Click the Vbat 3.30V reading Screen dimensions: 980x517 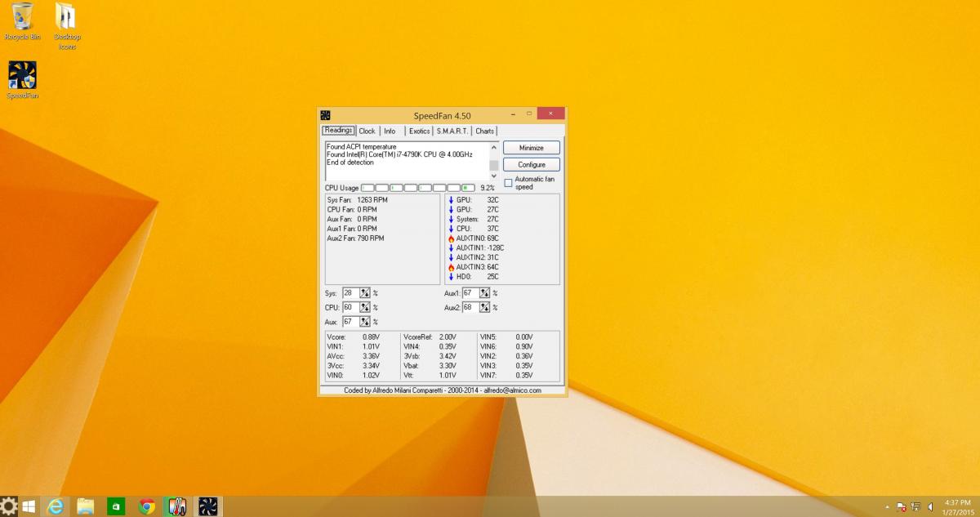tap(430, 366)
